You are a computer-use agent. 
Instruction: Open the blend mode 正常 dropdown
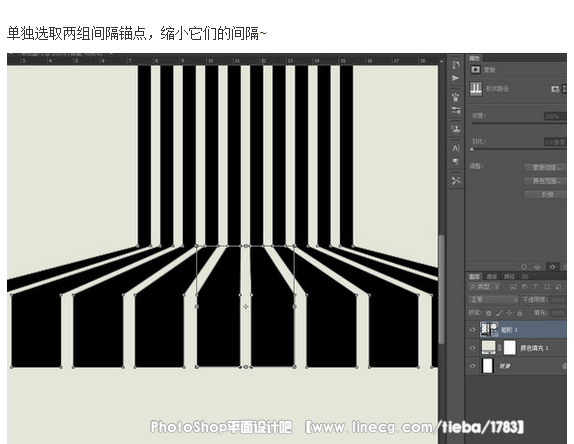click(x=493, y=300)
